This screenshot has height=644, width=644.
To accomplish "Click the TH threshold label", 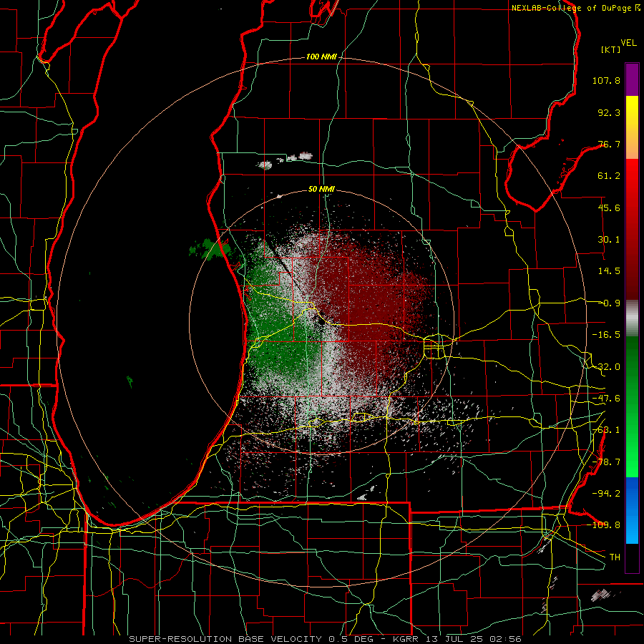I will click(x=615, y=557).
